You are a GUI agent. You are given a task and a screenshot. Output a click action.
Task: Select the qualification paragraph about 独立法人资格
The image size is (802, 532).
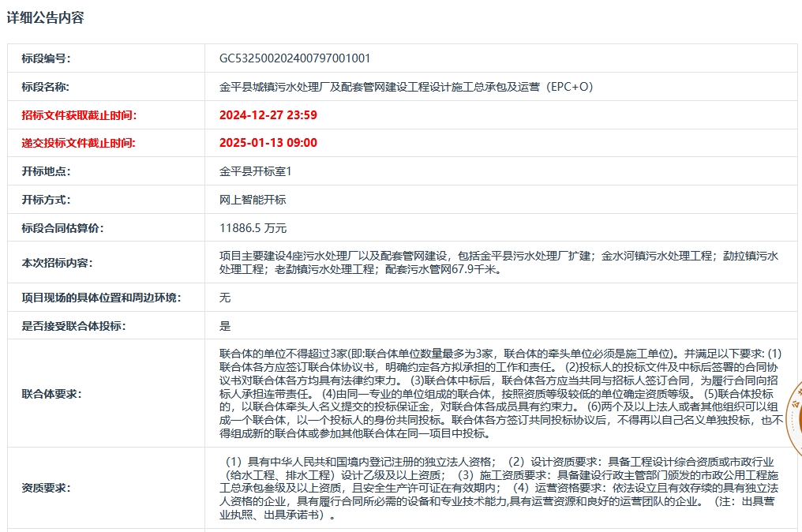point(499,488)
